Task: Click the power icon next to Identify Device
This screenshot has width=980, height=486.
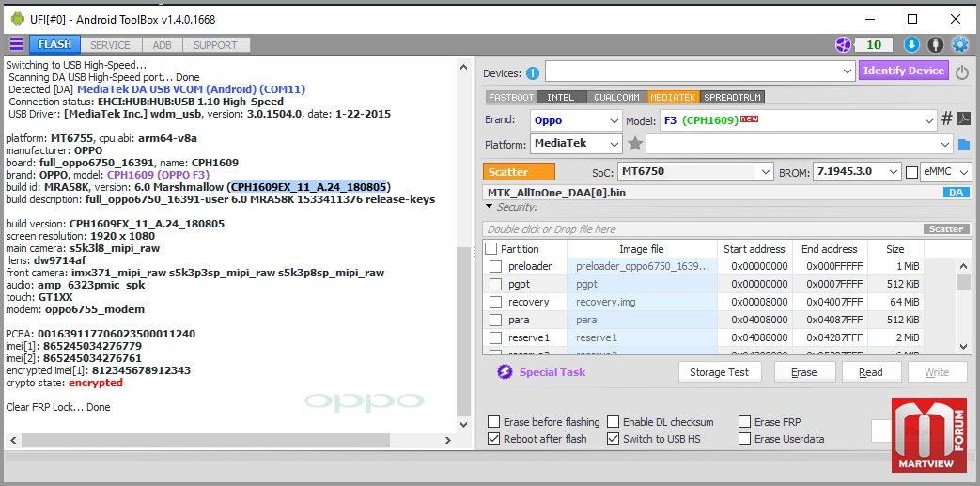Action: 962,72
